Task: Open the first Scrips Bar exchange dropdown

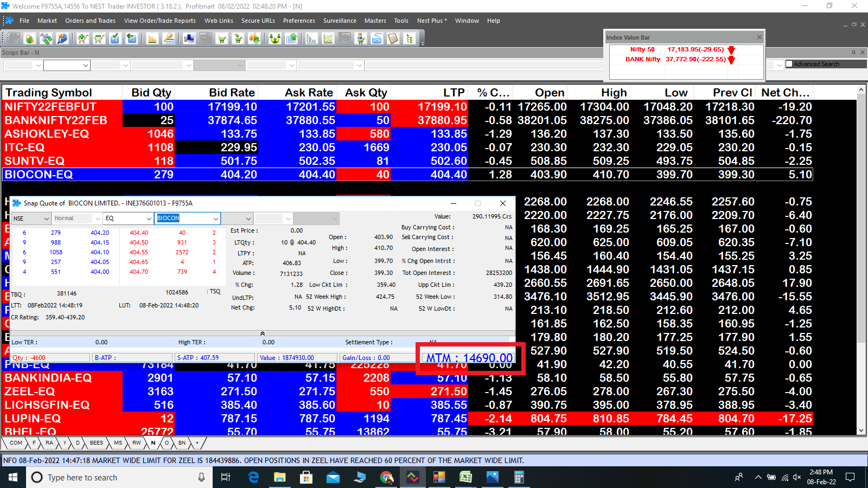Action: pos(23,65)
